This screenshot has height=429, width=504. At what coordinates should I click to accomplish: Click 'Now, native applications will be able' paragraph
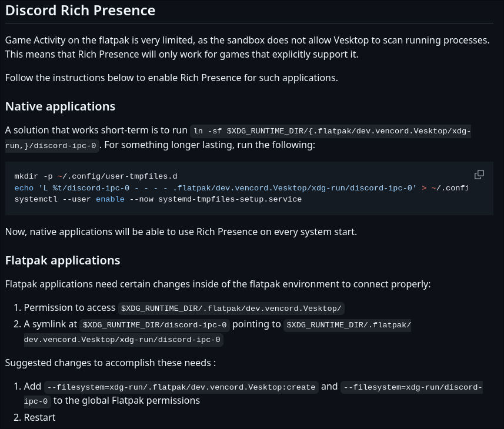point(181,232)
